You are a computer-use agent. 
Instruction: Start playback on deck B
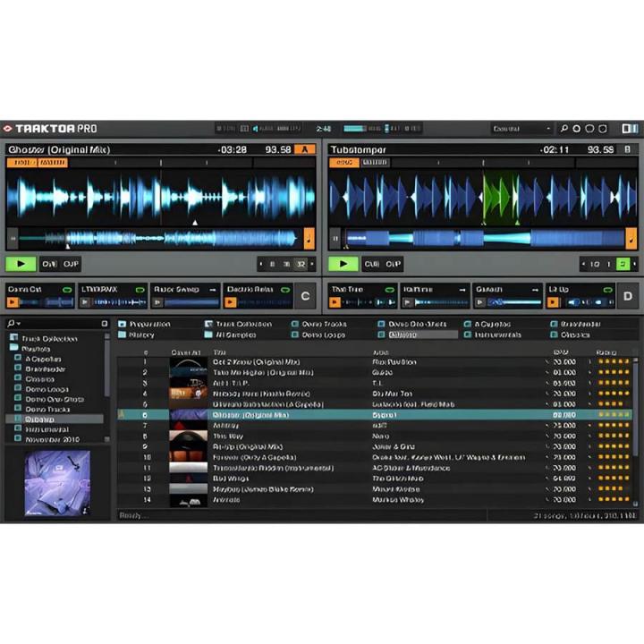point(343,264)
